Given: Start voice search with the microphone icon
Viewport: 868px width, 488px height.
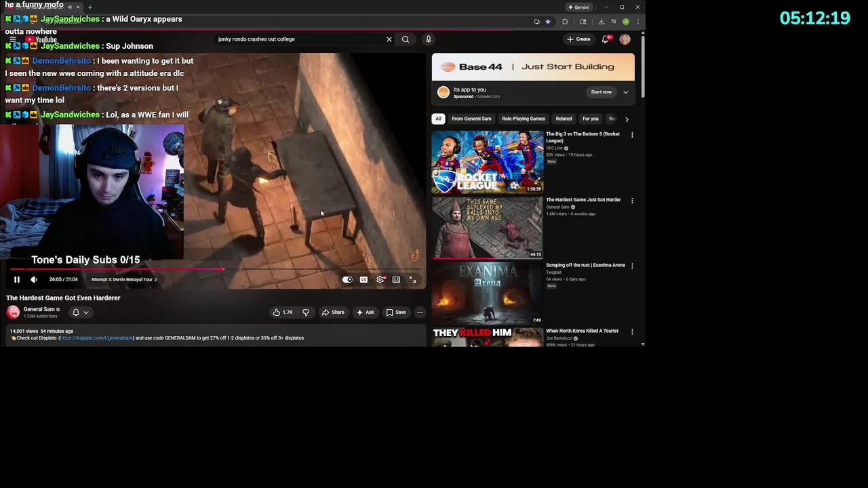Looking at the screenshot, I should pyautogui.click(x=428, y=39).
